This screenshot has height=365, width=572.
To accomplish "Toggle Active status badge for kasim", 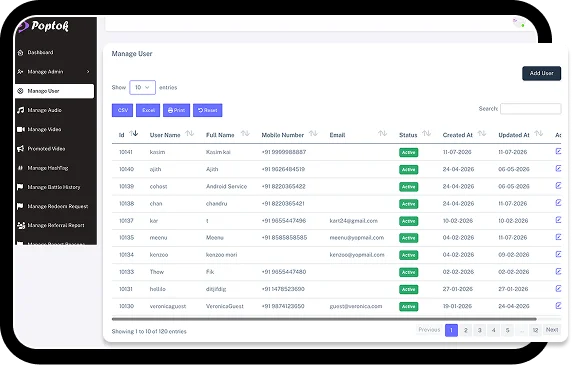I will pyautogui.click(x=409, y=152).
